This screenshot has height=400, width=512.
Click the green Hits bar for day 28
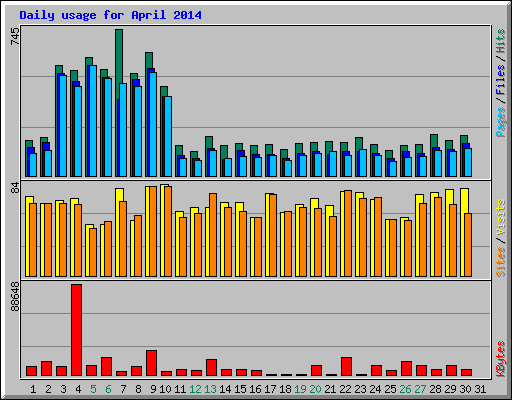pos(434,141)
